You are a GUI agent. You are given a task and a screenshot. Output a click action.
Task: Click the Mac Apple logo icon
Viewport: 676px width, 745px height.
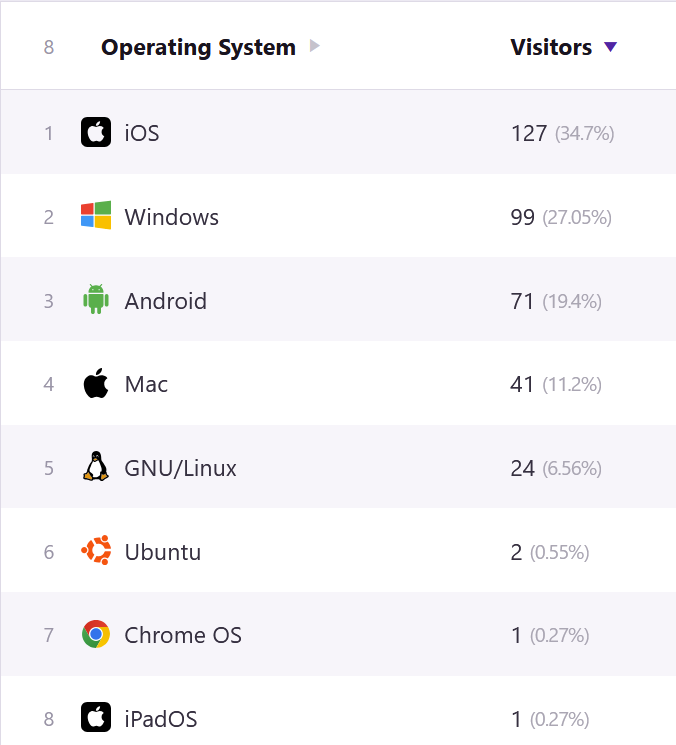tap(96, 383)
